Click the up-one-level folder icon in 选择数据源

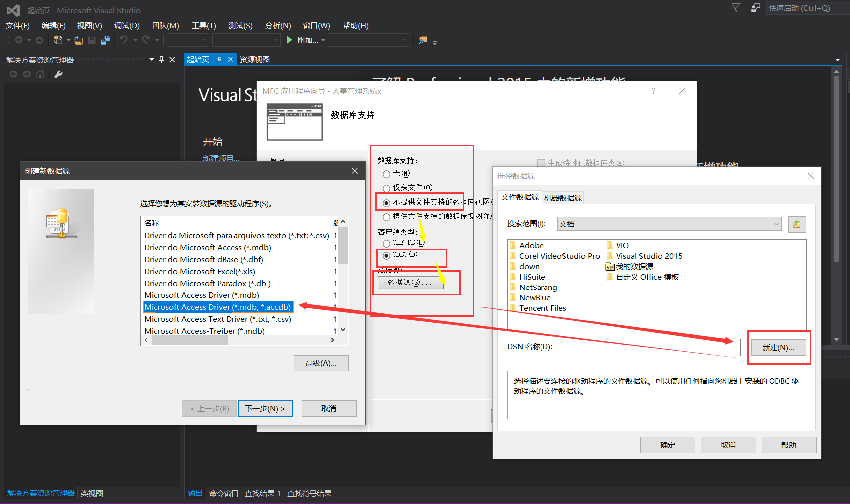(x=797, y=224)
